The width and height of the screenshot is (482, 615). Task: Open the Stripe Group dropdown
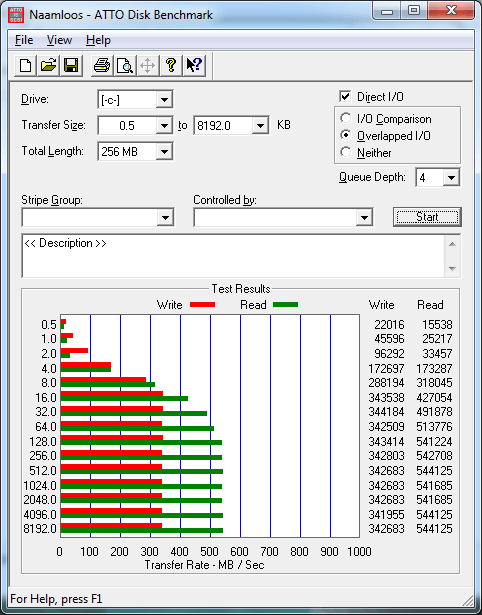click(x=165, y=217)
